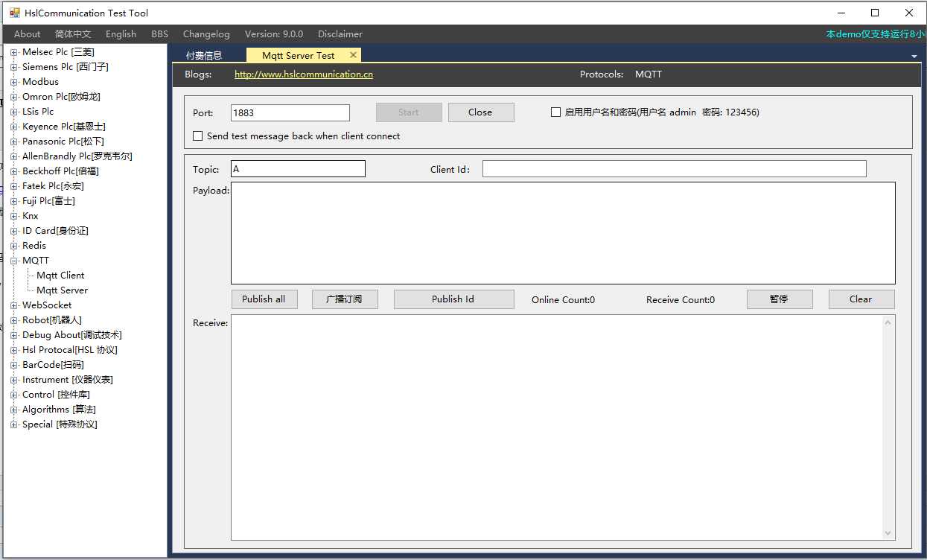Viewport: 927px width, 560px height.
Task: Click the Receive box scroll down arrow
Action: coord(888,533)
